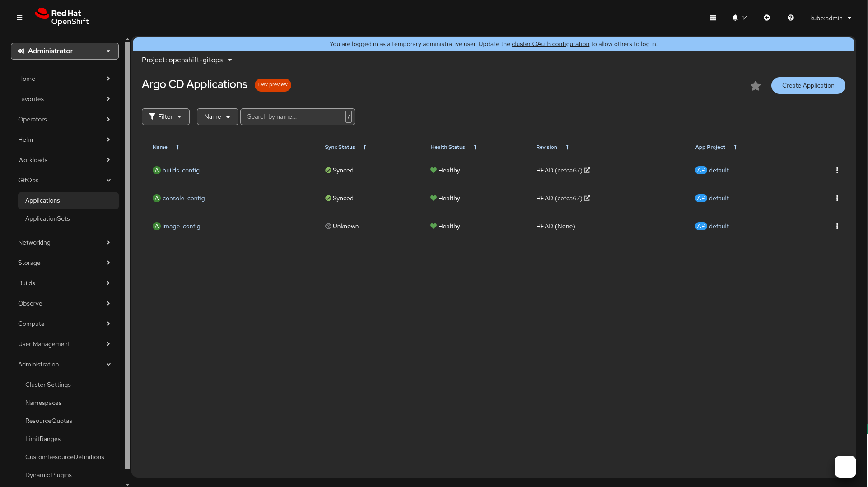Screen dimensions: 868x487
Task: Click the quick create plus icon
Action: tap(767, 18)
